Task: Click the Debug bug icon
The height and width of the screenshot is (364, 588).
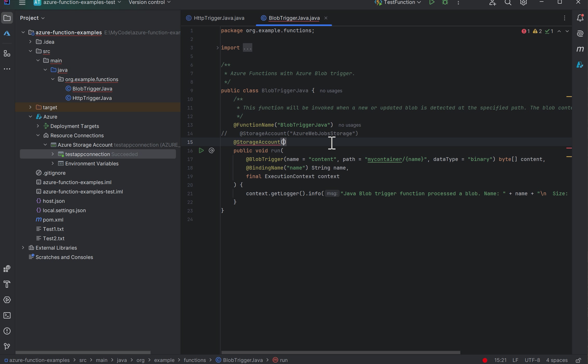Action: [445, 3]
